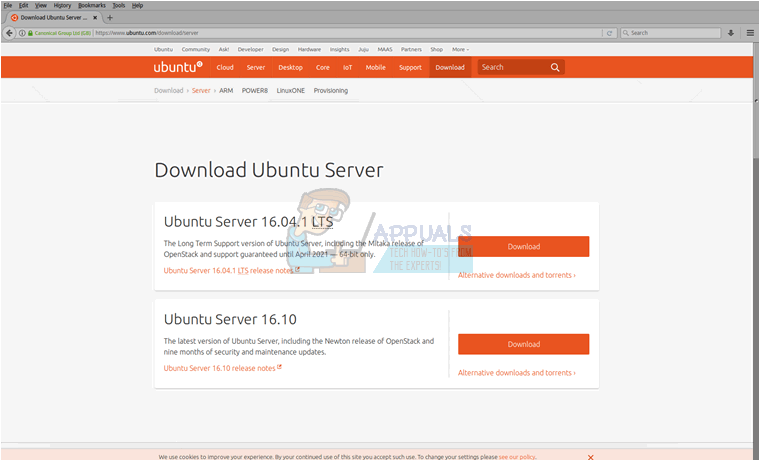Click Download in the breadcrumb trail

168,91
